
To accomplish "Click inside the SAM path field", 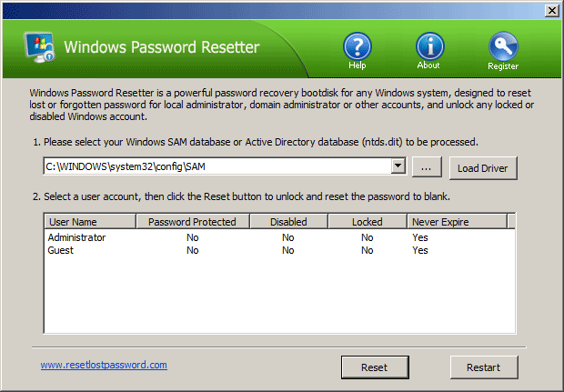I will [x=217, y=166].
